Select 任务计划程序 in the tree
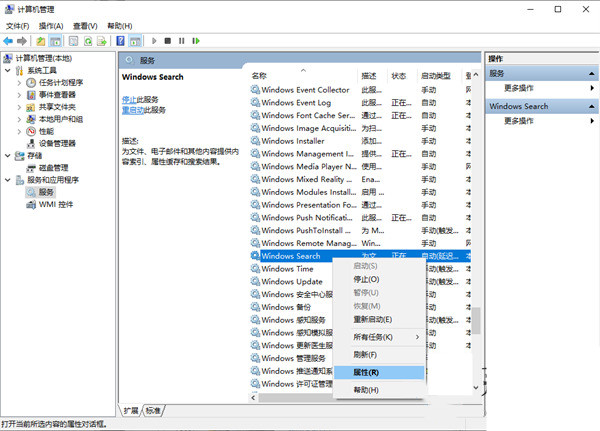600x431 pixels. (61, 83)
